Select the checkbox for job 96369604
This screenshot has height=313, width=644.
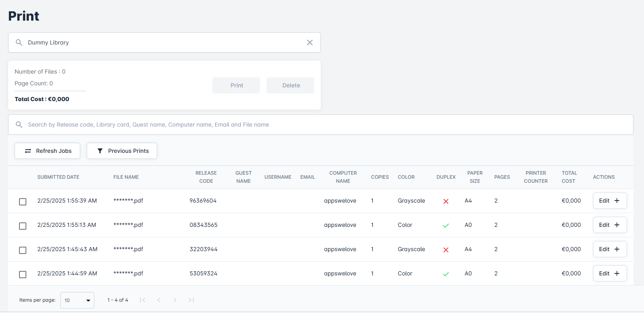click(x=23, y=202)
